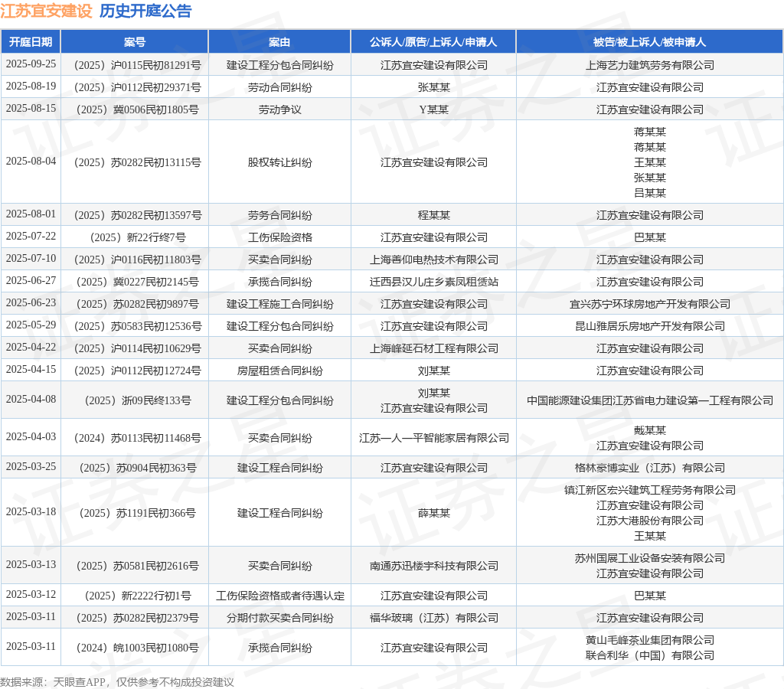The width and height of the screenshot is (784, 689).
Task: Click the 历史开庭公告 heading
Action: click(x=145, y=11)
